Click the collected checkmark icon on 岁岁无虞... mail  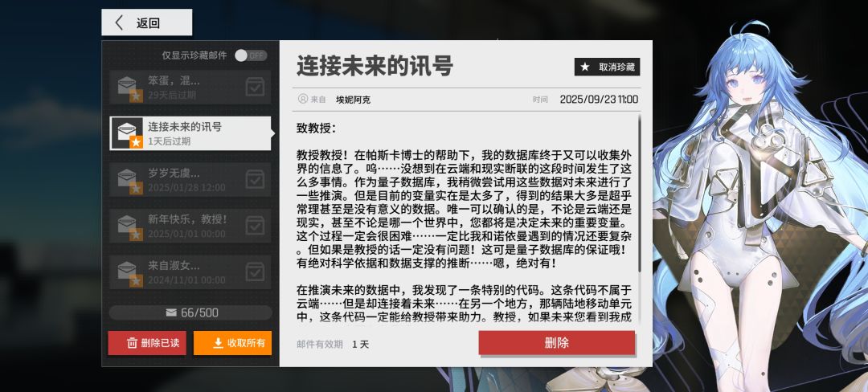point(256,180)
